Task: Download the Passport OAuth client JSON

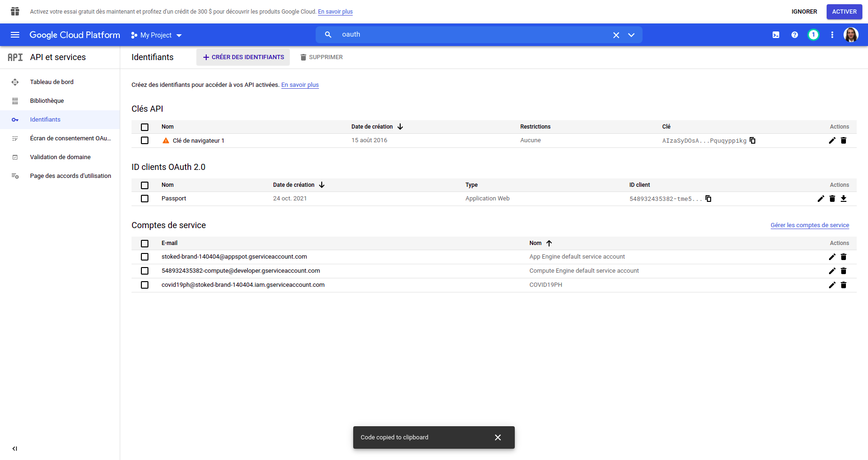Action: [844, 199]
